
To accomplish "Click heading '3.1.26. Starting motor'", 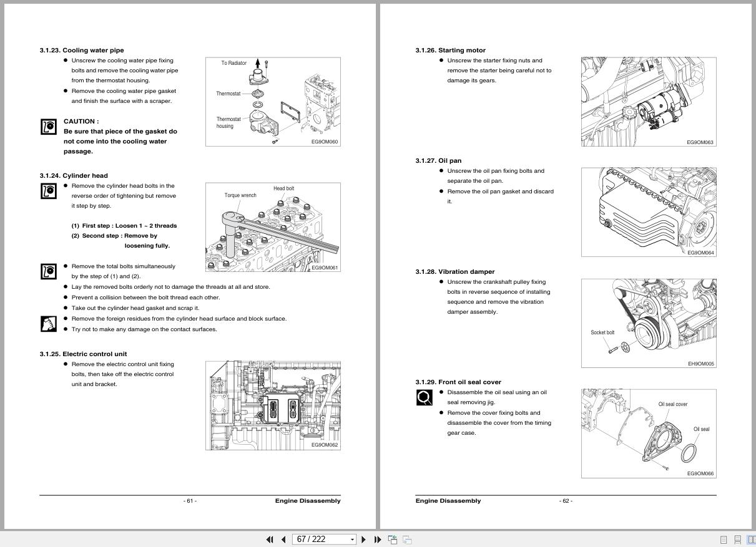I will coord(450,50).
